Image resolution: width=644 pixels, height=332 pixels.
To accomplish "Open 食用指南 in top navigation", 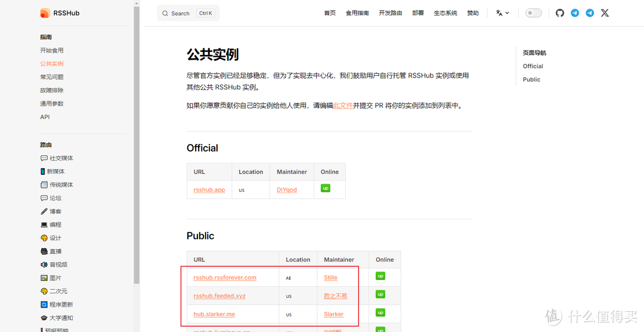I will pos(357,13).
